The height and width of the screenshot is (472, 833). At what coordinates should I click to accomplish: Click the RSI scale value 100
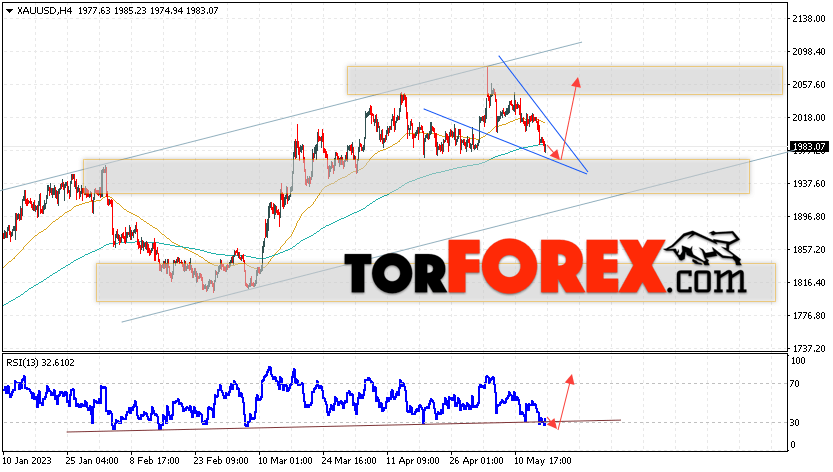pos(798,361)
